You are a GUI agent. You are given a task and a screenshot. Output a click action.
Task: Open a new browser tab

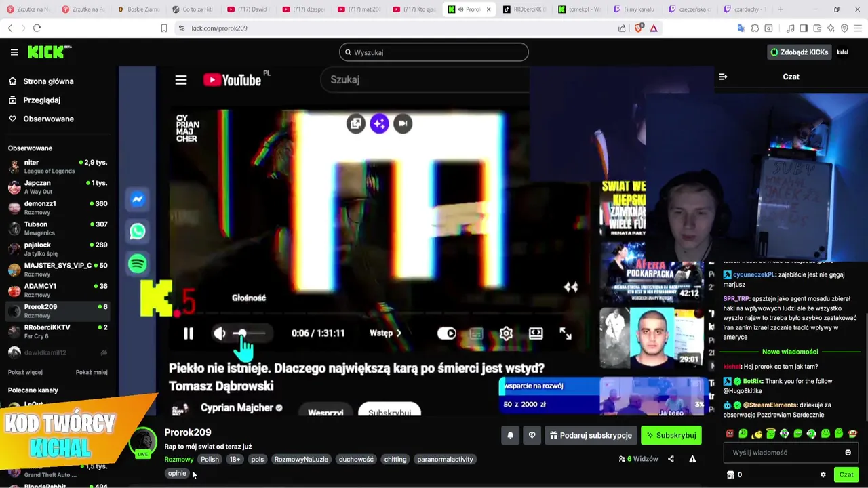(x=781, y=9)
